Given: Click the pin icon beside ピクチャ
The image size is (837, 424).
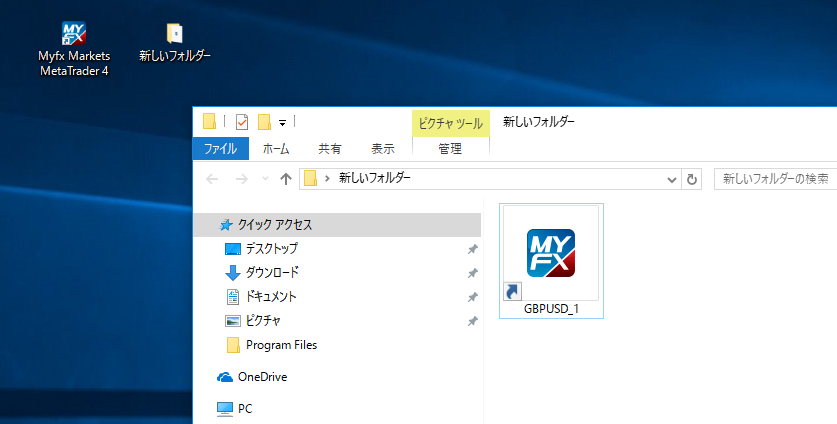Looking at the screenshot, I should coord(472,321).
